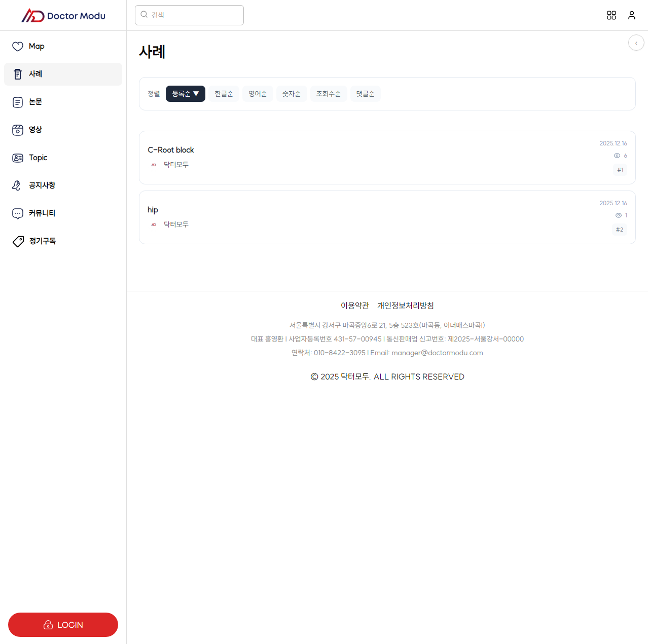648x644 pixels.
Task: Go to 공지사항 in the sidebar
Action: click(42, 185)
